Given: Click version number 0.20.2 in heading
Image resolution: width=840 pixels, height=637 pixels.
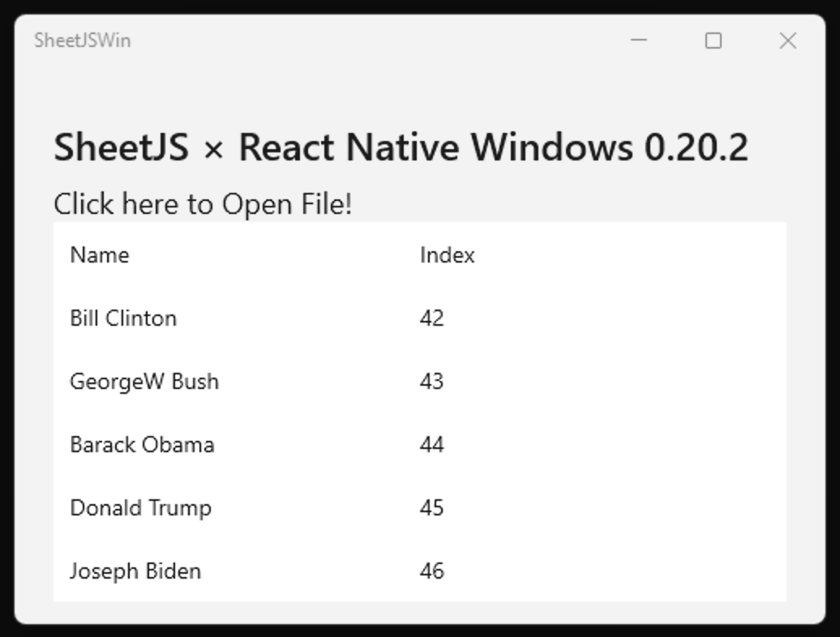Looking at the screenshot, I should [x=696, y=148].
